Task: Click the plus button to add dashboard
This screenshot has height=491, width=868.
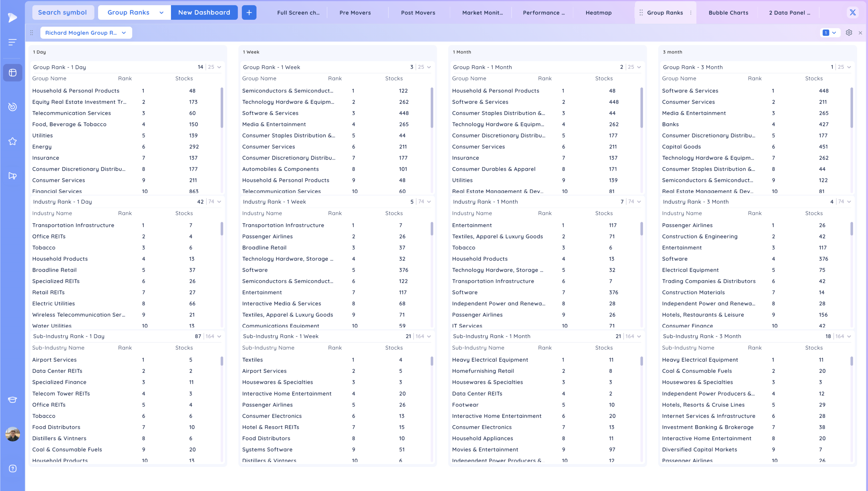Action: [x=249, y=13]
